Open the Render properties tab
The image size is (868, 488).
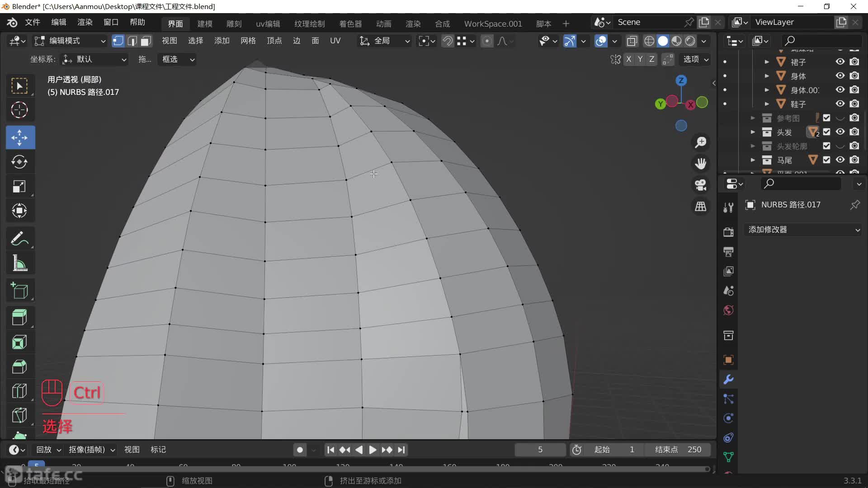click(728, 232)
